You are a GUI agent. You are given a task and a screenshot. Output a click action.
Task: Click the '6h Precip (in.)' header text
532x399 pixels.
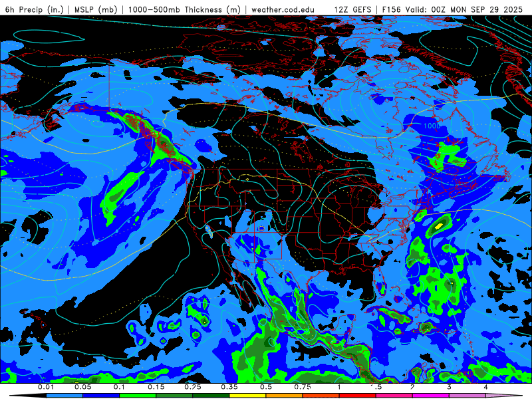point(35,9)
